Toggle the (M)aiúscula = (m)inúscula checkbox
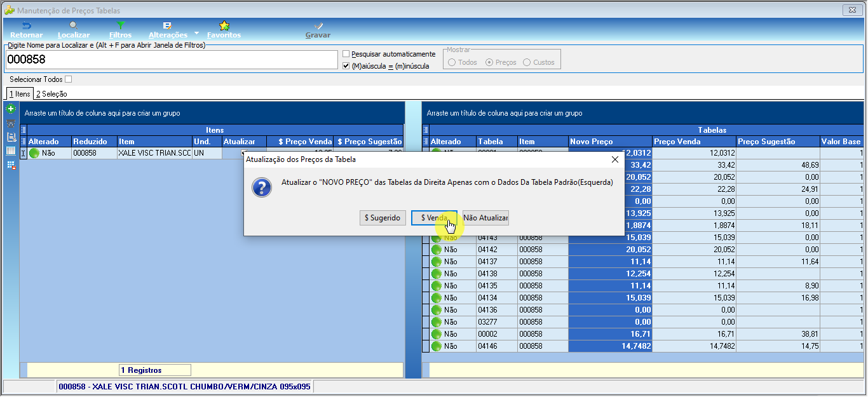 [346, 65]
